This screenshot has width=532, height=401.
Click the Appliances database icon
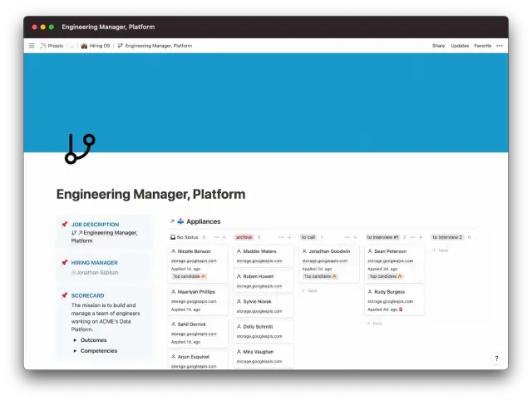coord(180,221)
